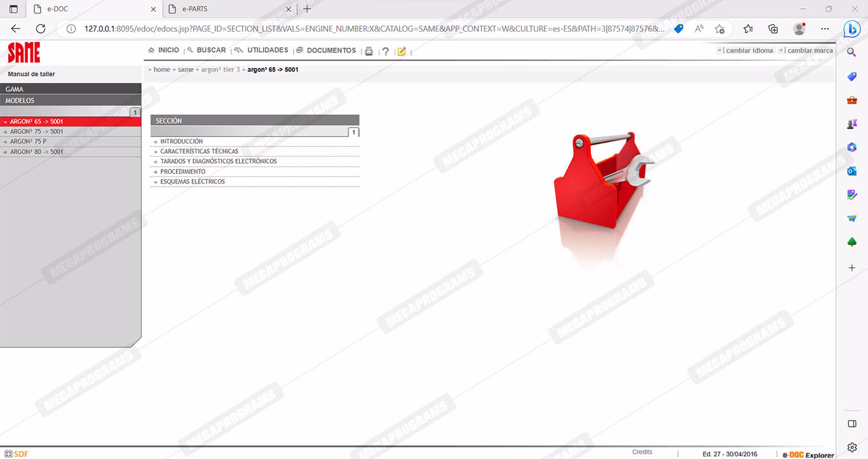This screenshot has width=868, height=459.
Task: Click the argon³ tier 3 breadcrumb
Action: [x=220, y=69]
